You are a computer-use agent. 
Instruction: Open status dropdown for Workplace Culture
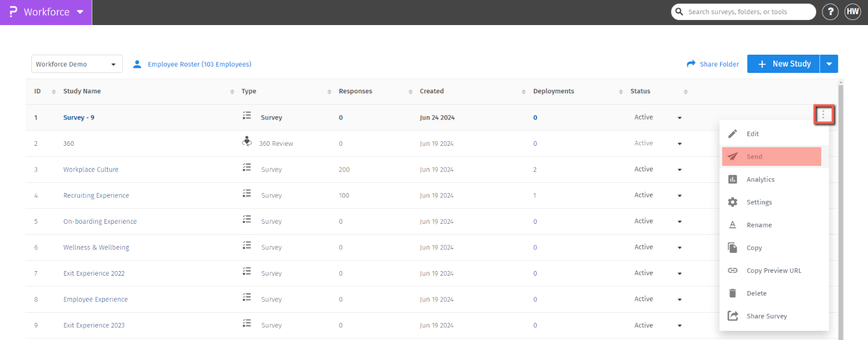(679, 170)
